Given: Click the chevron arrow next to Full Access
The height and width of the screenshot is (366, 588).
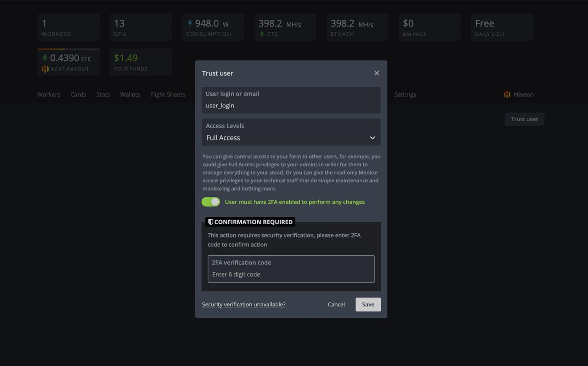Looking at the screenshot, I should [x=373, y=138].
